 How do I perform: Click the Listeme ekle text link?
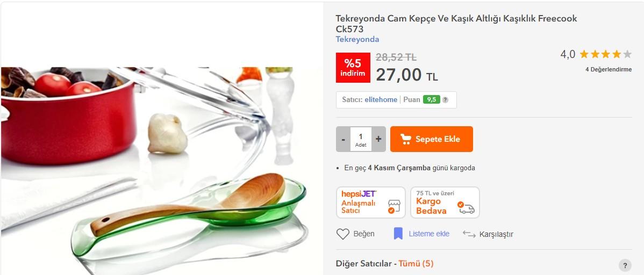pos(429,234)
